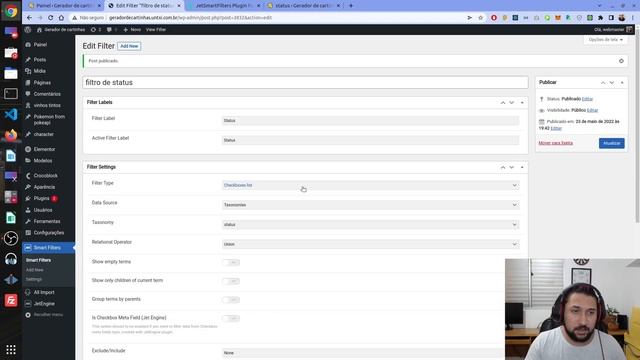Launch Visual Studio Code from the dock
Screen dimensions: 640x360
[x=11, y=114]
